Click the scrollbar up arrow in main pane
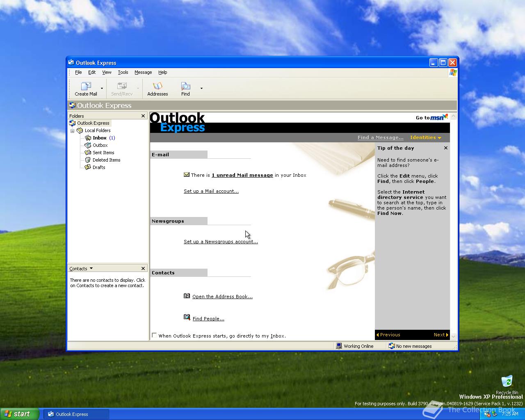525x420 pixels. (x=453, y=116)
